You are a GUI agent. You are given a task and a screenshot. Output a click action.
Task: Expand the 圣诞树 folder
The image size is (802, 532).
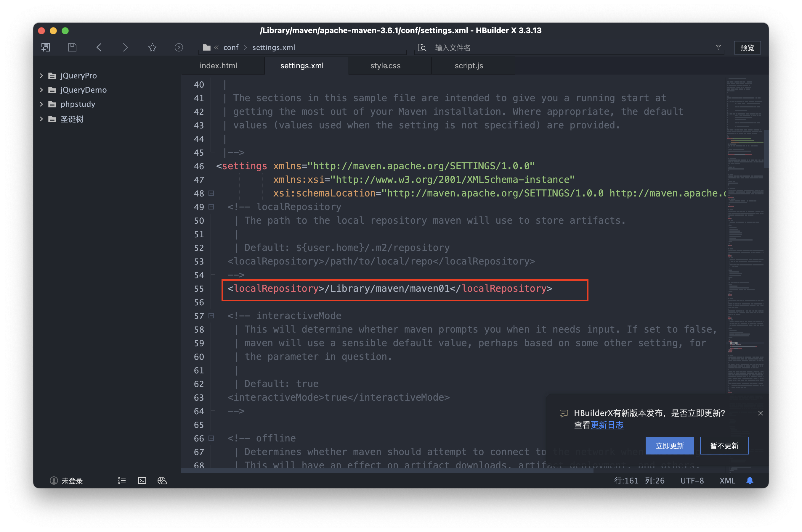(x=41, y=119)
